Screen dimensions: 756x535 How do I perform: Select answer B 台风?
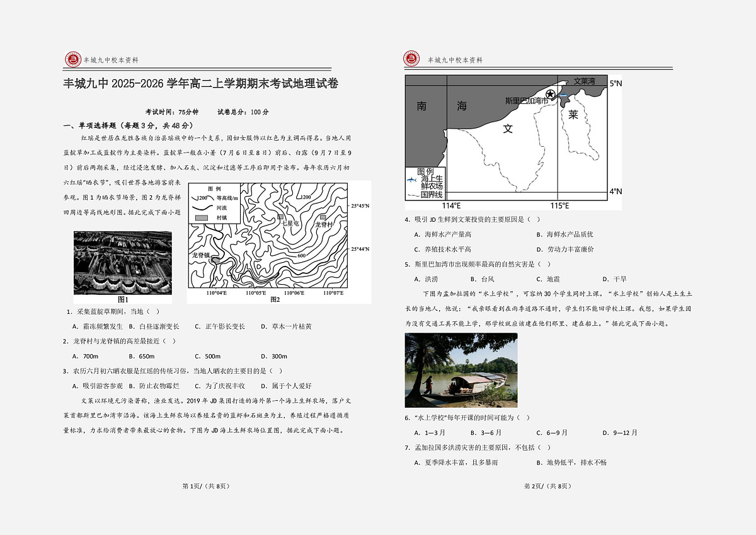point(483,279)
